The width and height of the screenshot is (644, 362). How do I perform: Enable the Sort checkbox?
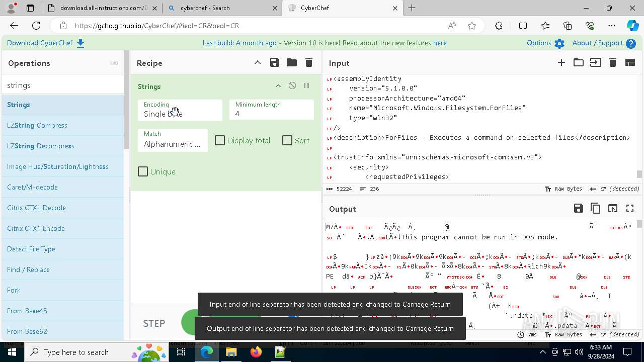coord(287,140)
